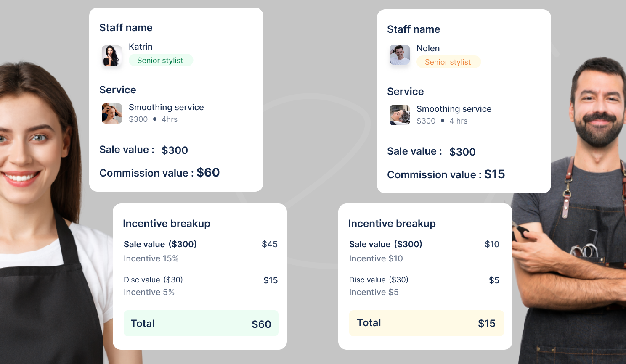Open Katrin's Senior stylist badge
The height and width of the screenshot is (364, 626).
click(161, 60)
